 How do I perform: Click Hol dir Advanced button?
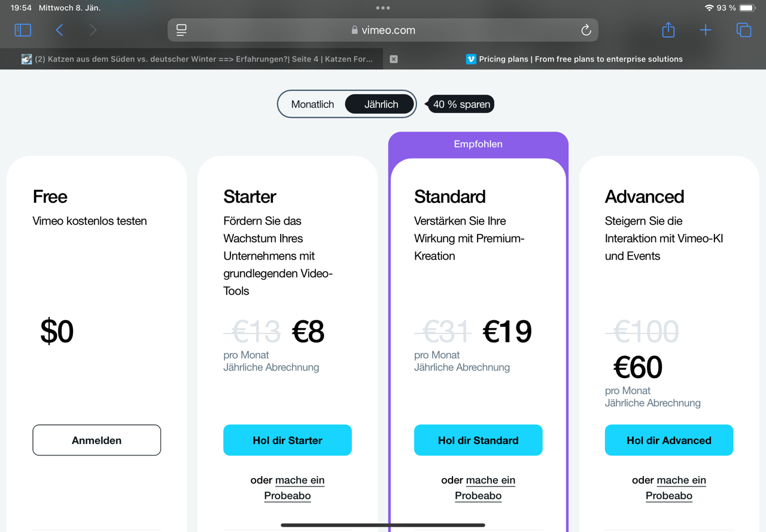pos(669,440)
